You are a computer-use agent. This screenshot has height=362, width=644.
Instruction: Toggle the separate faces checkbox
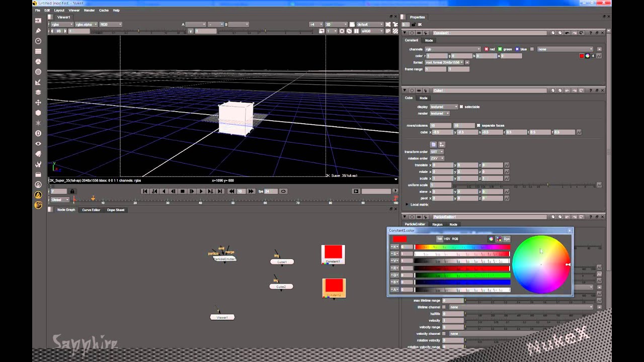tap(478, 125)
